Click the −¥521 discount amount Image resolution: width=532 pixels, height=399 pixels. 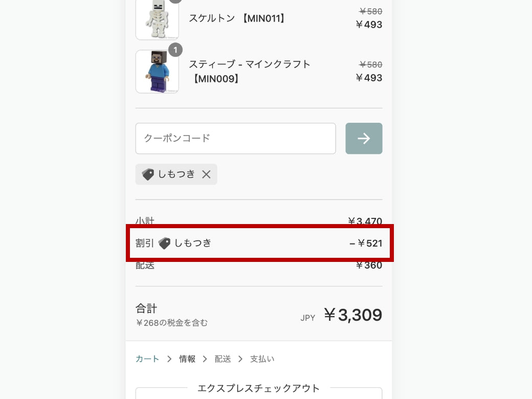pyautogui.click(x=366, y=243)
